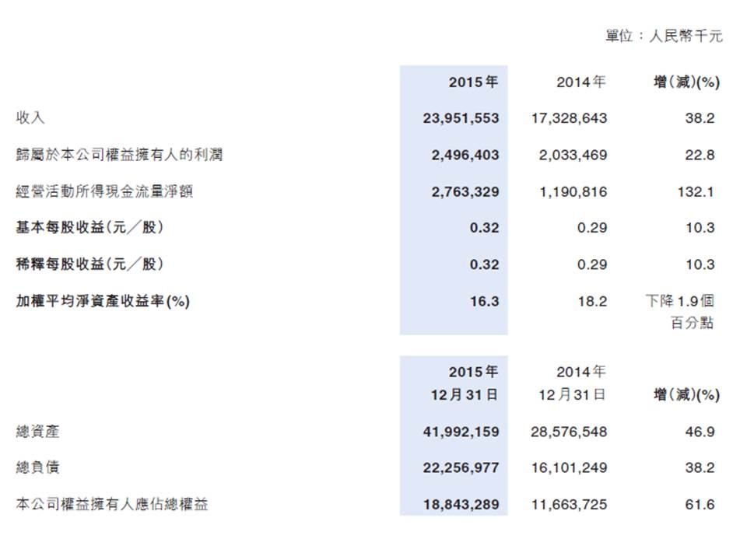Select total liabilities value 22,256,977

point(461,467)
